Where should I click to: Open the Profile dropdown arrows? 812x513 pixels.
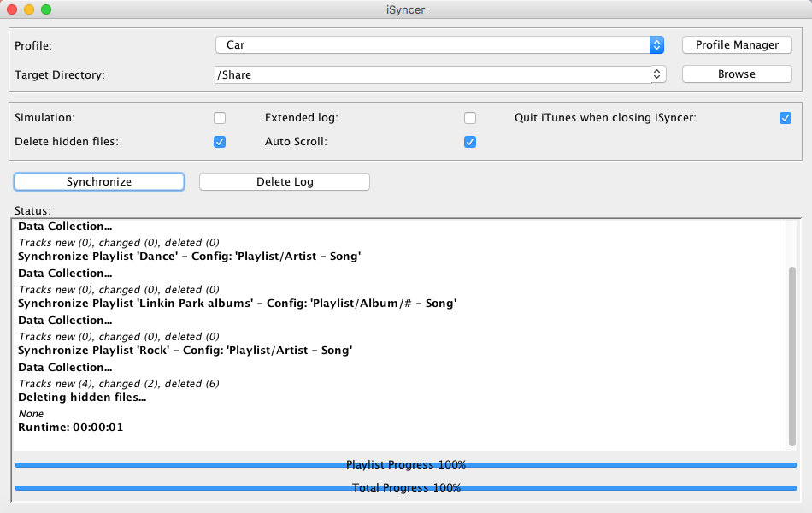[656, 45]
